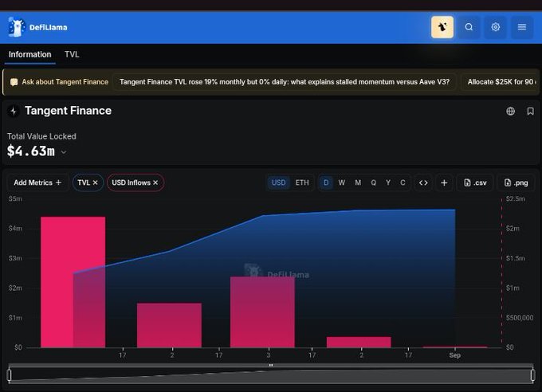Image resolution: width=542 pixels, height=392 pixels.
Task: Open search with the magnifier icon
Action: [x=469, y=27]
